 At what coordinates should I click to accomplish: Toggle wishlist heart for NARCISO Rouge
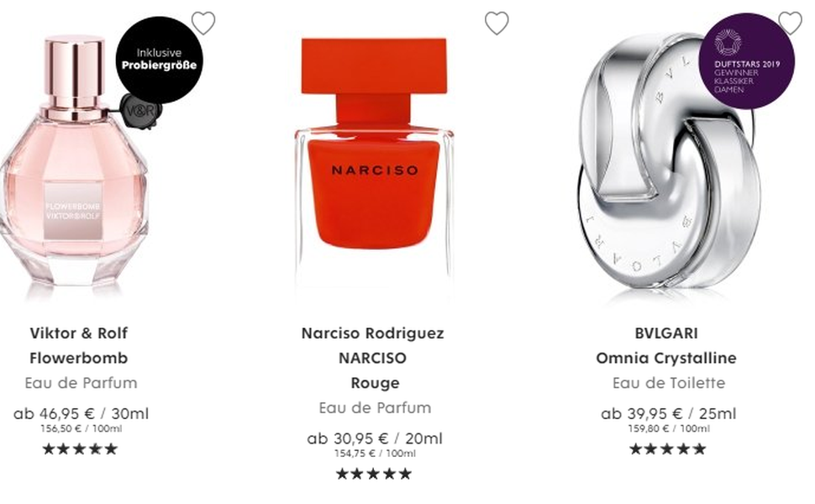pyautogui.click(x=497, y=24)
